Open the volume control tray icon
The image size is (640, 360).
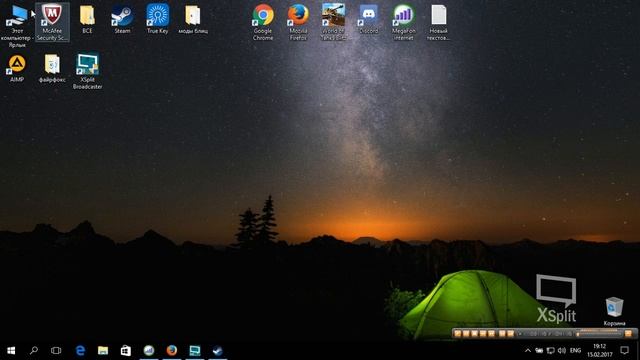[x=562, y=351]
